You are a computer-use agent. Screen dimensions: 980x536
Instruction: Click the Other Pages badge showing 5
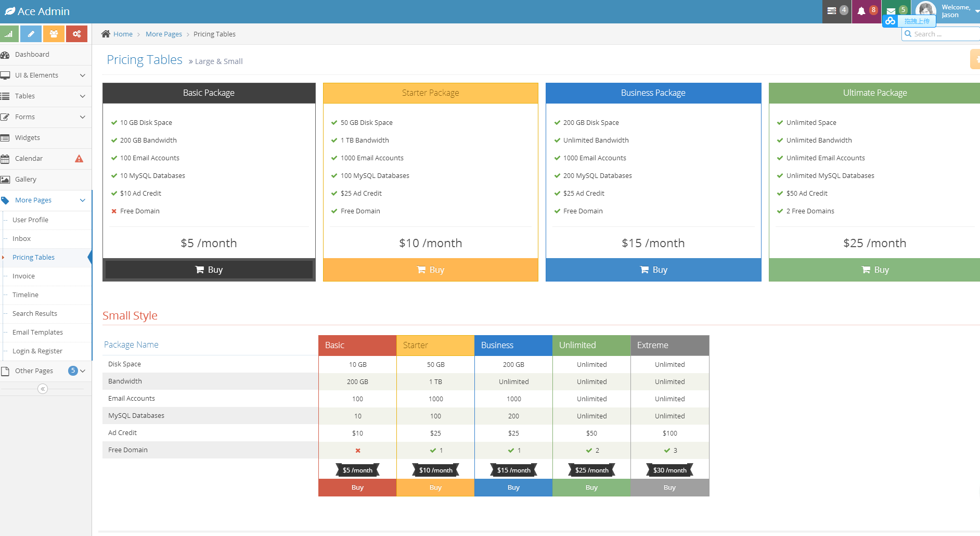pyautogui.click(x=73, y=371)
